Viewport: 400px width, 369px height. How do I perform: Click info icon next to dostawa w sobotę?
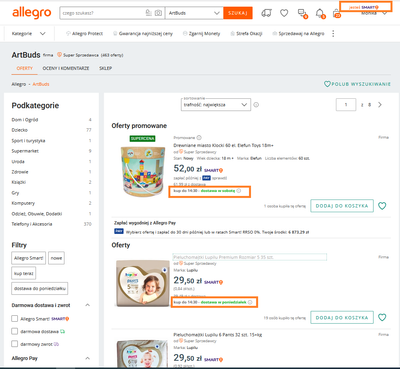[239, 191]
